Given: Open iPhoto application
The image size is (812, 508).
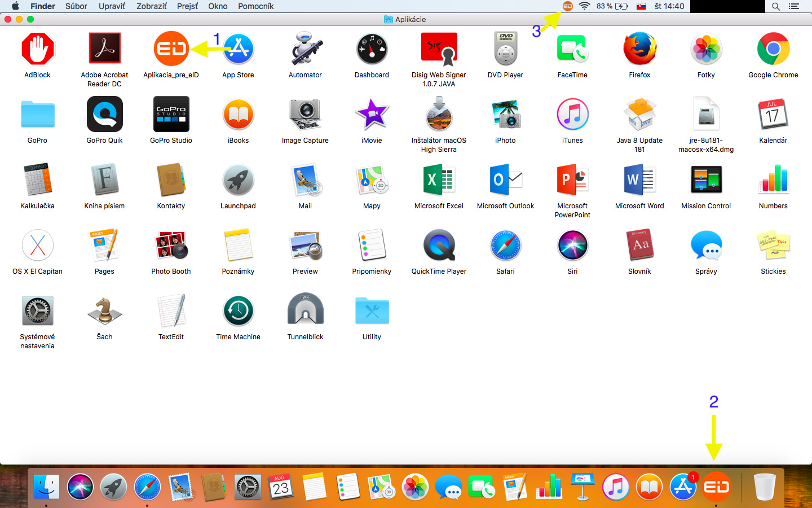Looking at the screenshot, I should [x=505, y=115].
